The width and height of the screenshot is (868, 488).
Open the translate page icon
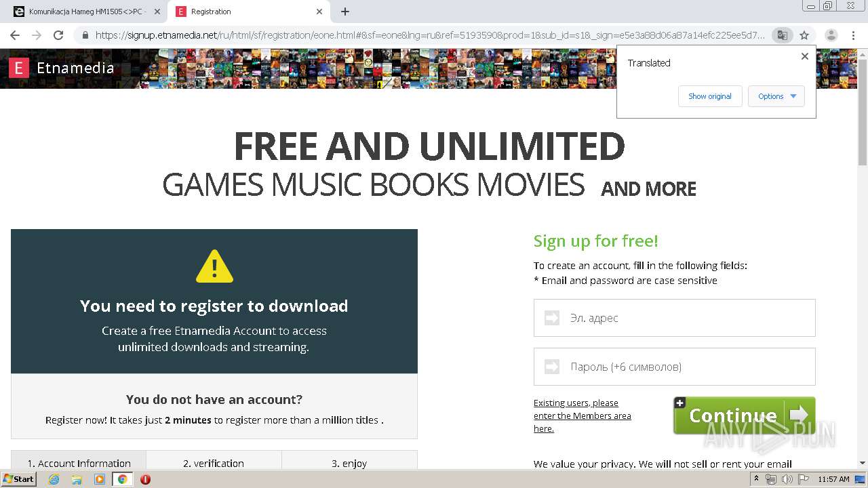(782, 35)
